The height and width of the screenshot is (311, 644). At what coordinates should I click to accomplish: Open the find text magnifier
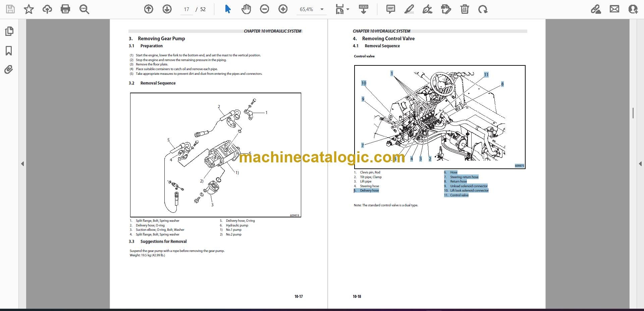84,9
